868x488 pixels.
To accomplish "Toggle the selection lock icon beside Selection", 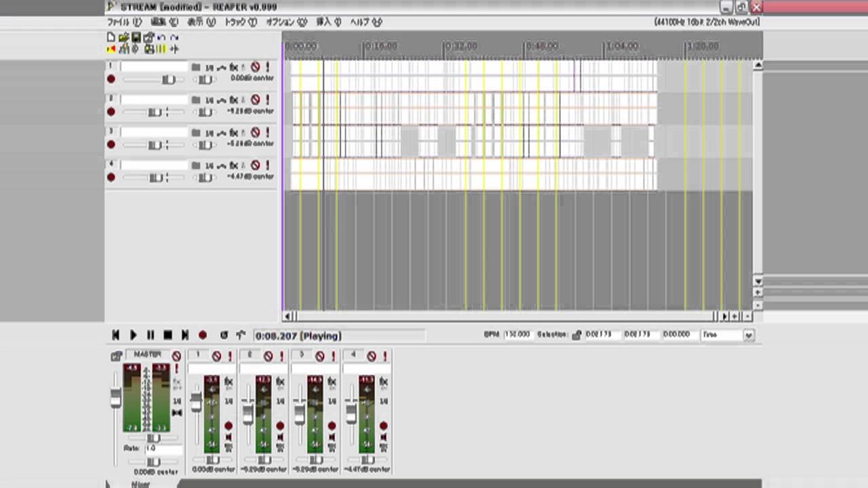I will [x=576, y=335].
